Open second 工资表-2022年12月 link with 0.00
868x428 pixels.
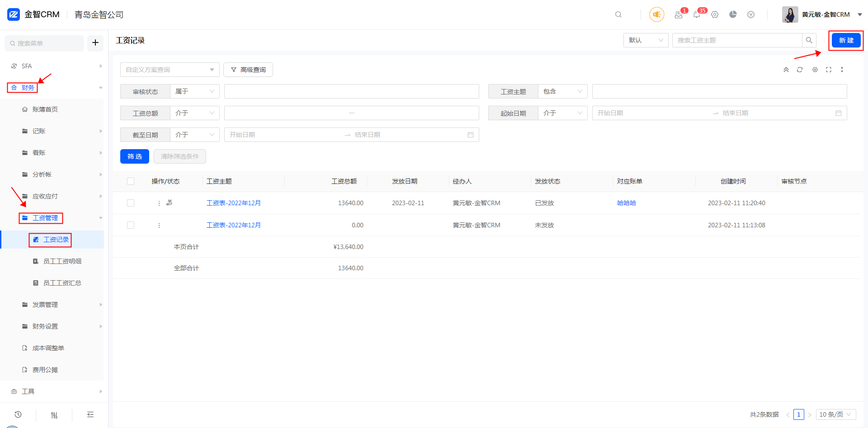234,225
